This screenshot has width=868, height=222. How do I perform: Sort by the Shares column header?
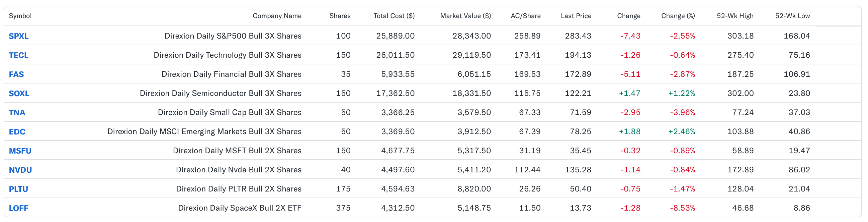click(340, 16)
